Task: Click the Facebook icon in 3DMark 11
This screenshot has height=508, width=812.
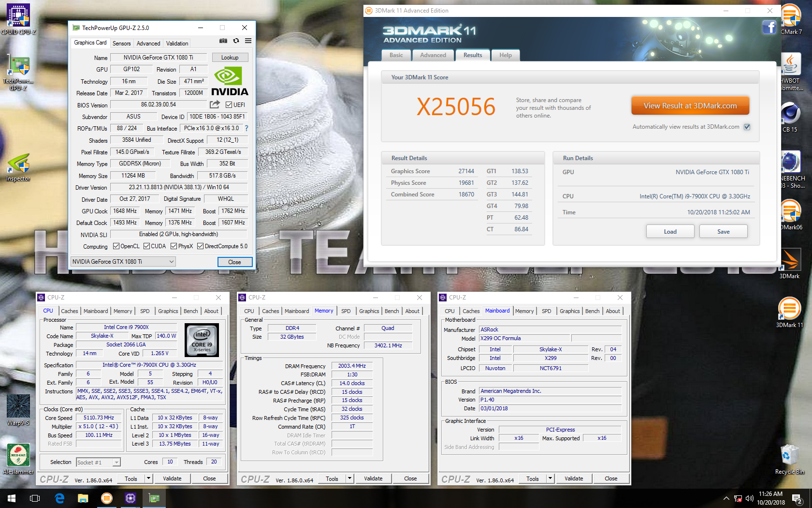Action: [x=769, y=27]
